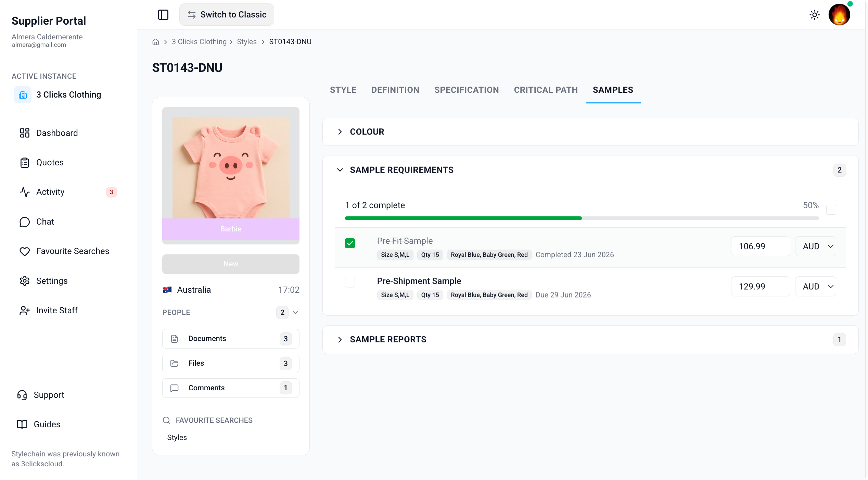Screen dimensions: 868x480
Task: Click the New status button
Action: click(x=231, y=264)
